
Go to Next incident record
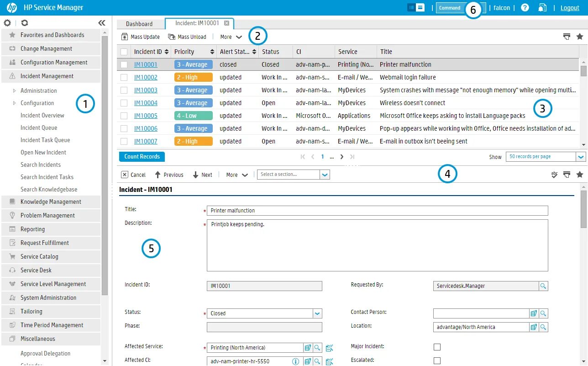202,175
